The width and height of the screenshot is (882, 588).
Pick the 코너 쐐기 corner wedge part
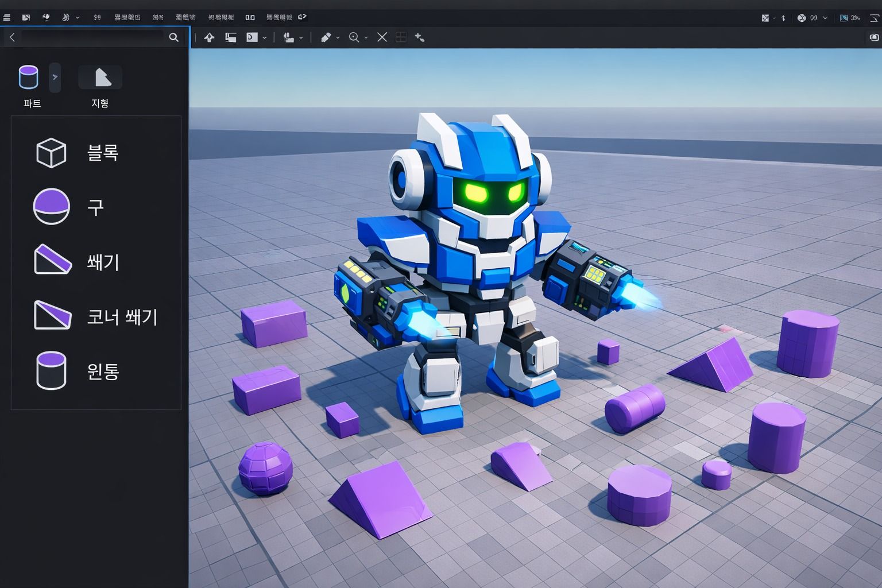coord(95,316)
